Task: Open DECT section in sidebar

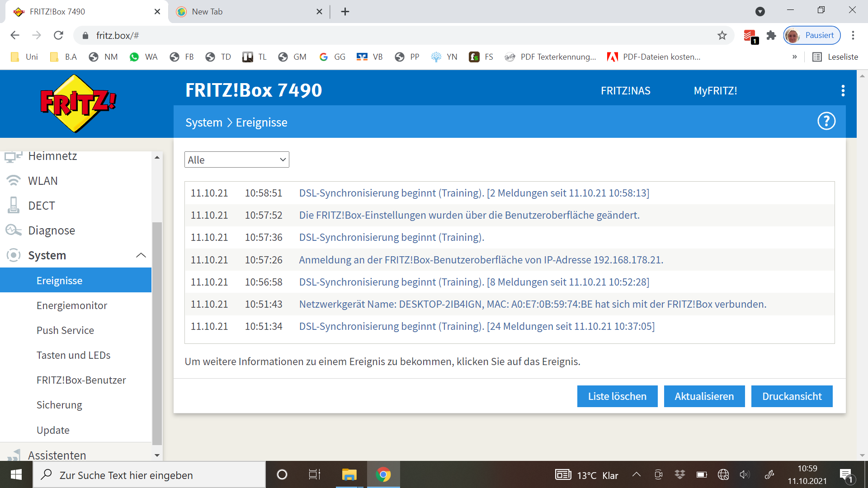Action: (41, 206)
